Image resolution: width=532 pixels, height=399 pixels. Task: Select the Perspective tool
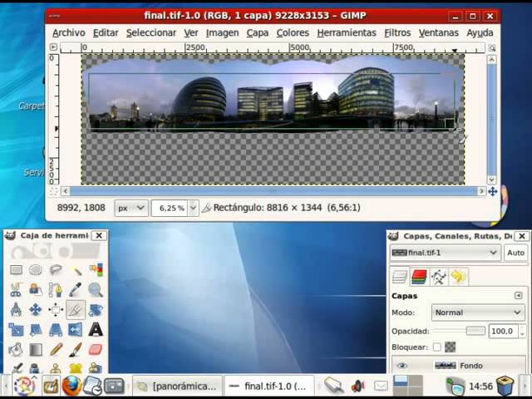tap(56, 330)
